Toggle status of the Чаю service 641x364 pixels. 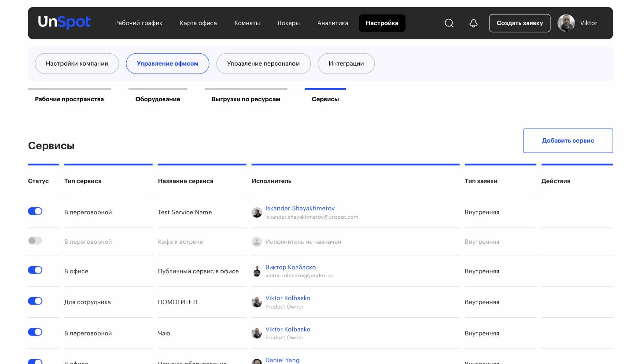35,332
